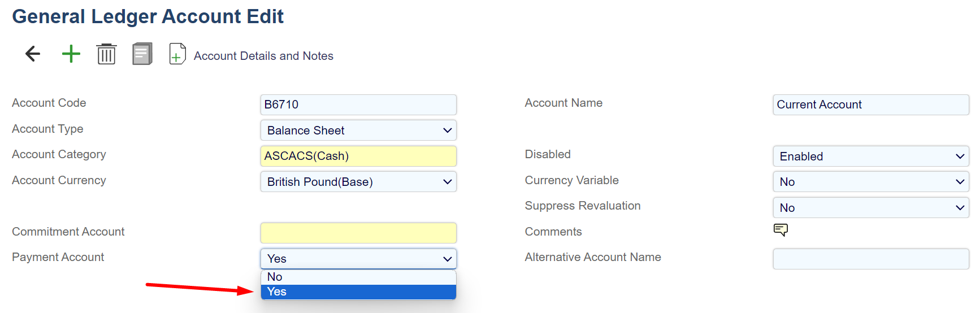
Task: Click the Account Category field
Action: point(358,156)
